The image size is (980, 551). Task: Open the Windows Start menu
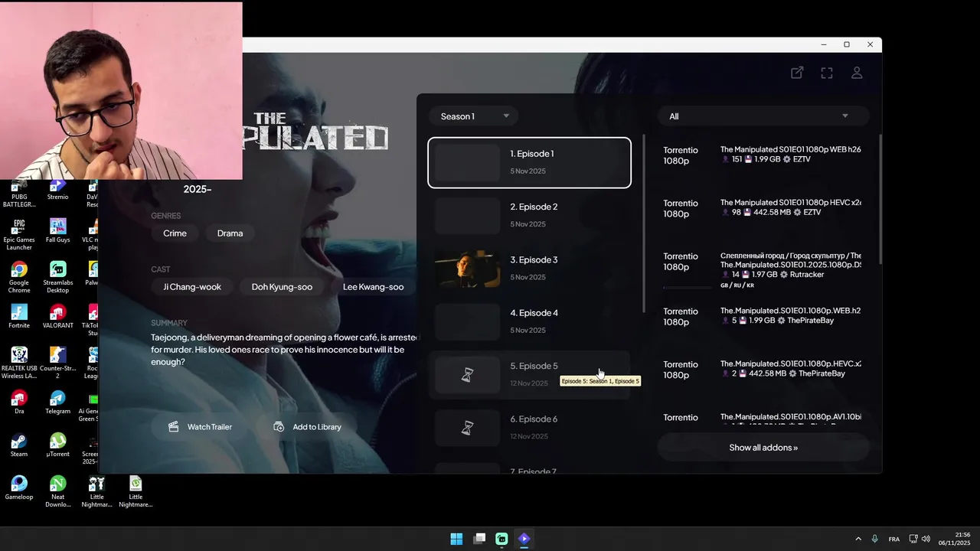coord(456,539)
